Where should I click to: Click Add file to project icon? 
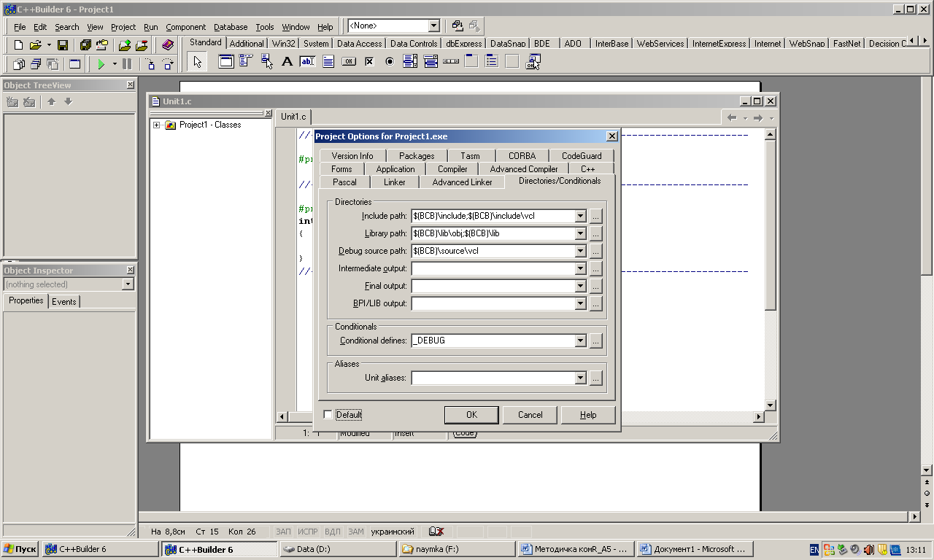tap(125, 45)
